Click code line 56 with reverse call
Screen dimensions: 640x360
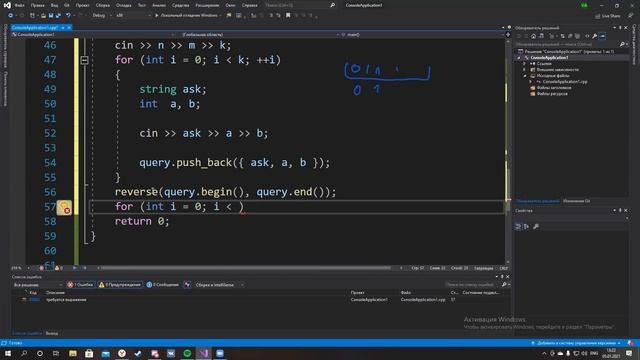(x=225, y=192)
